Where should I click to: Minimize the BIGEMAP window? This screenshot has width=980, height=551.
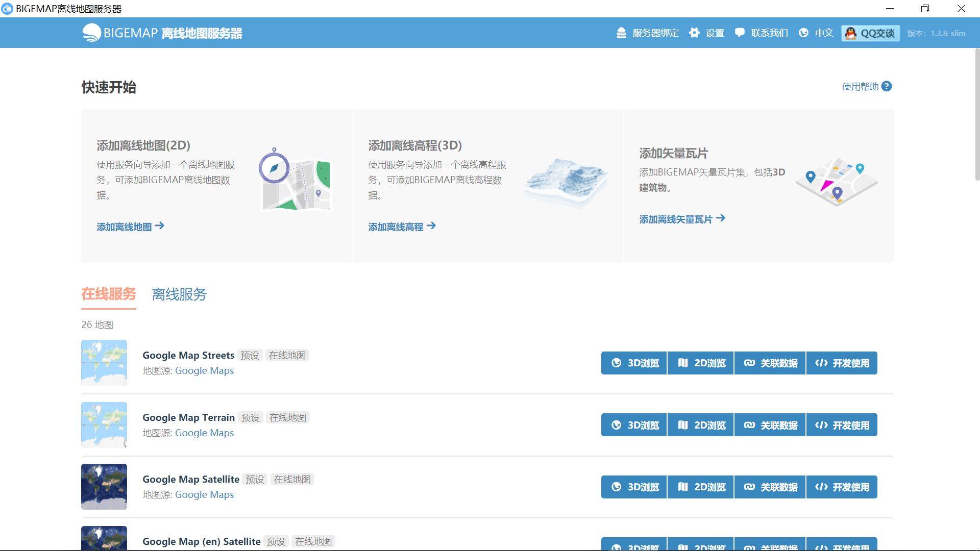pos(890,9)
